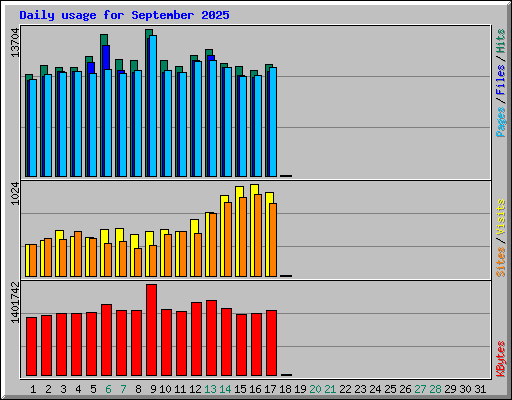Click green day 7 label

click(123, 389)
